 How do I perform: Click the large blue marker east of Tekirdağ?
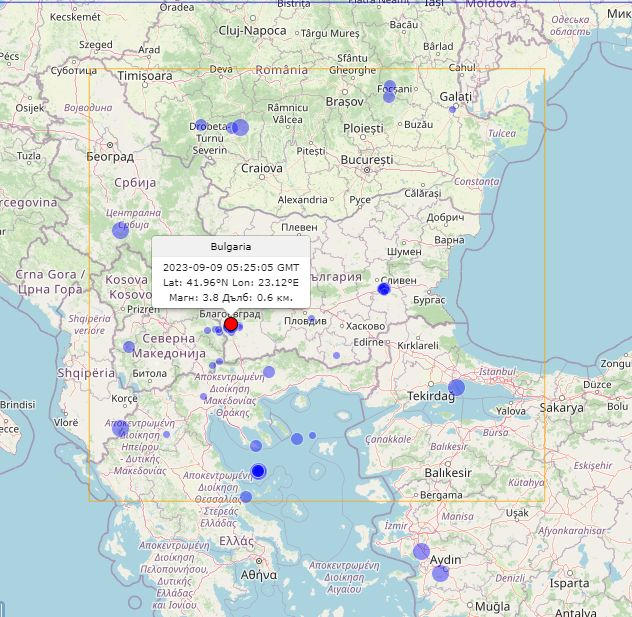click(456, 388)
